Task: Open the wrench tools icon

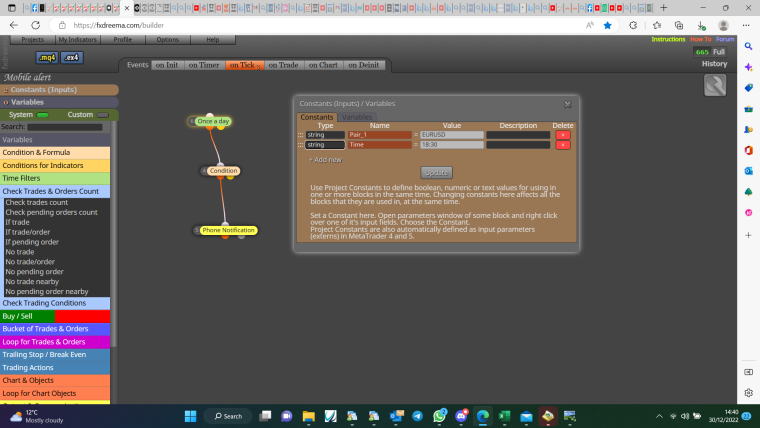Action: (x=715, y=85)
